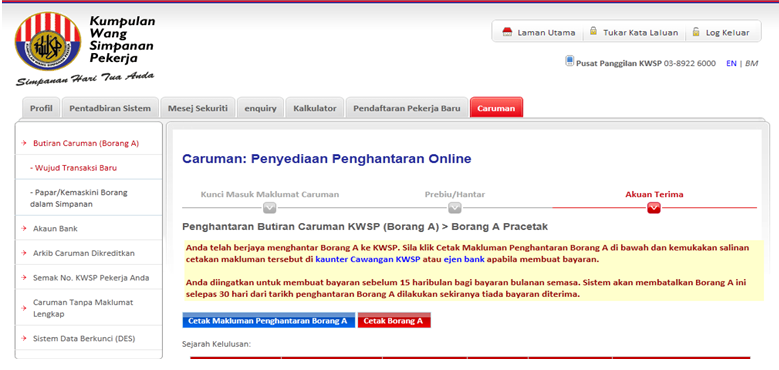Click the heading Caruman: Penyediaan Penghantaran Online
The image size is (779, 370).
point(327,159)
